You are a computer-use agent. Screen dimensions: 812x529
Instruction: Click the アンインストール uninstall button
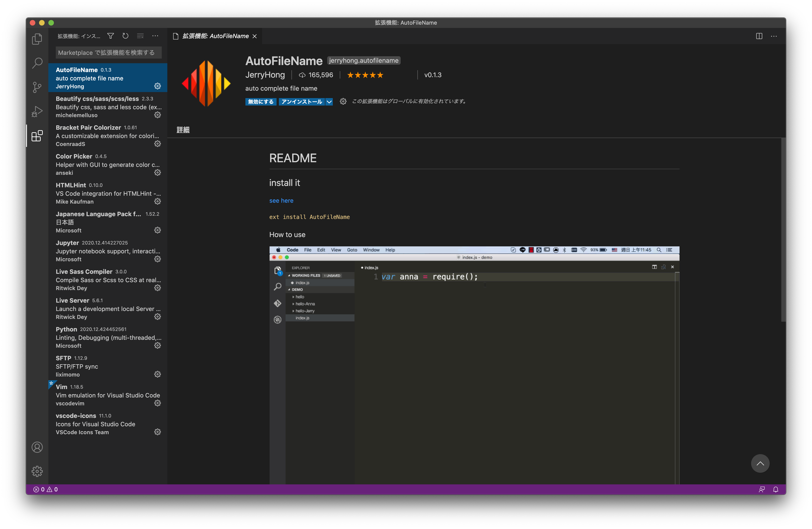302,102
